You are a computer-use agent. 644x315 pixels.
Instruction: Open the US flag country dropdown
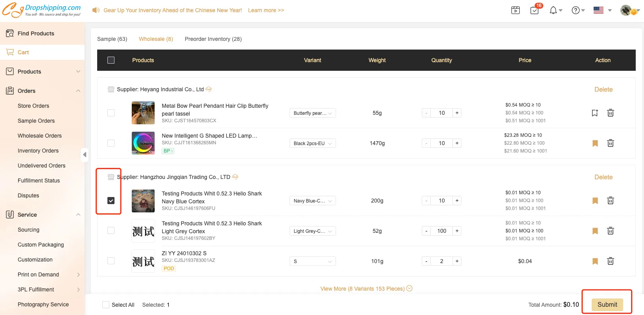pos(602,10)
